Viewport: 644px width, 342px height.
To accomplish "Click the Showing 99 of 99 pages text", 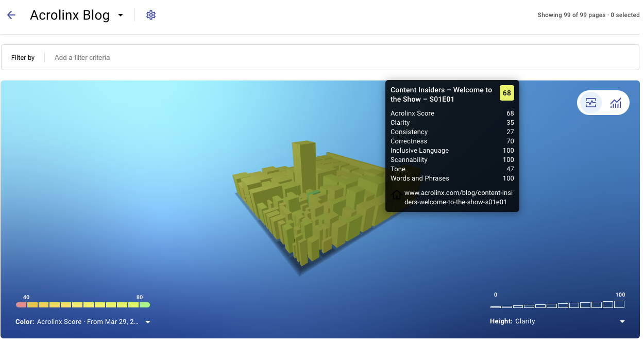I will [572, 15].
